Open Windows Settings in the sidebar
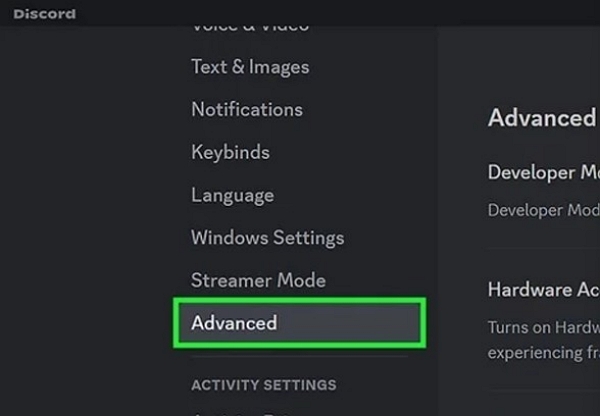Image resolution: width=600 pixels, height=416 pixels. (267, 238)
